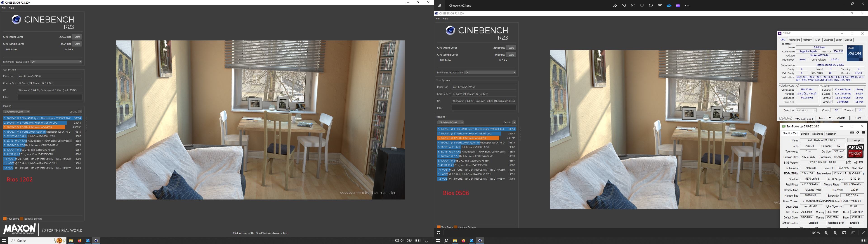Switch DEU keyboard language indicator
This screenshot has height=244, width=868.
pyautogui.click(x=409, y=241)
